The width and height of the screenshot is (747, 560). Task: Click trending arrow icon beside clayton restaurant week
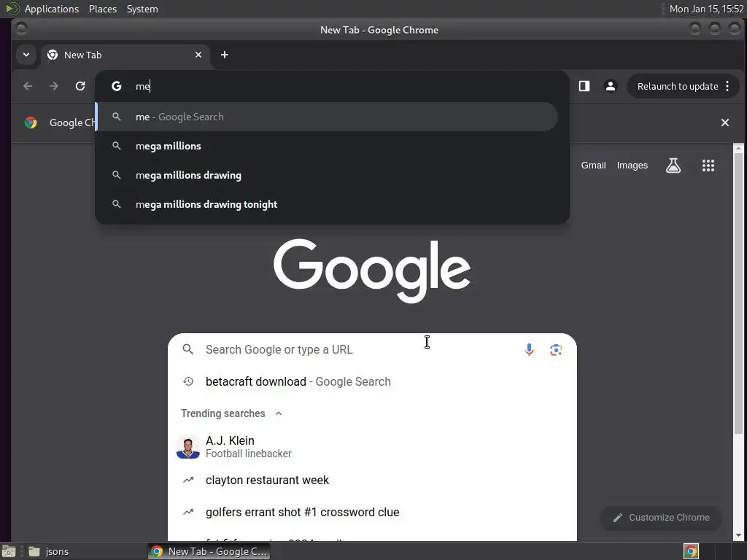click(x=188, y=480)
